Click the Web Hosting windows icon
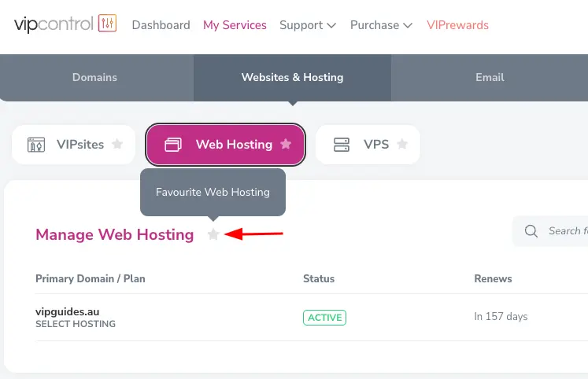This screenshot has width=588, height=379. pyautogui.click(x=172, y=145)
